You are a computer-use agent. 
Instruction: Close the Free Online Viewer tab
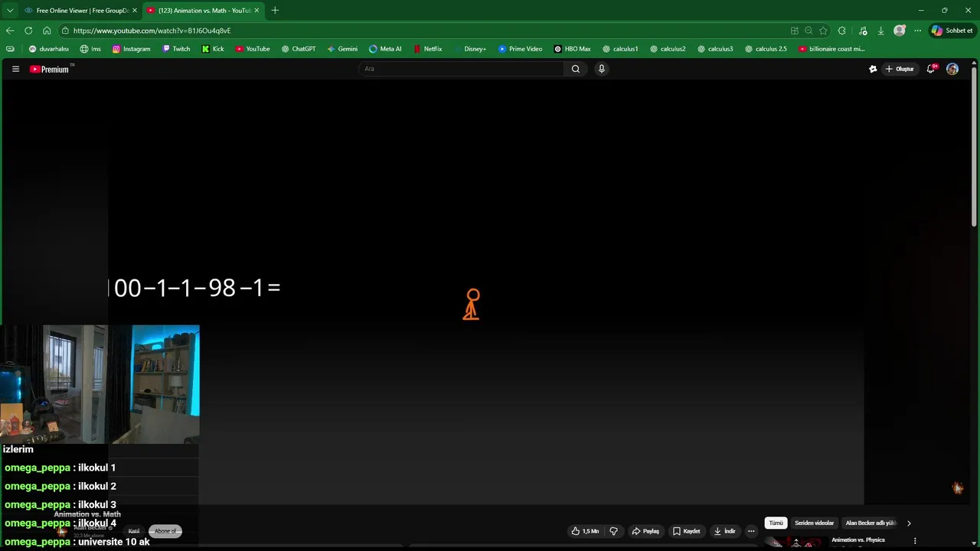[135, 11]
